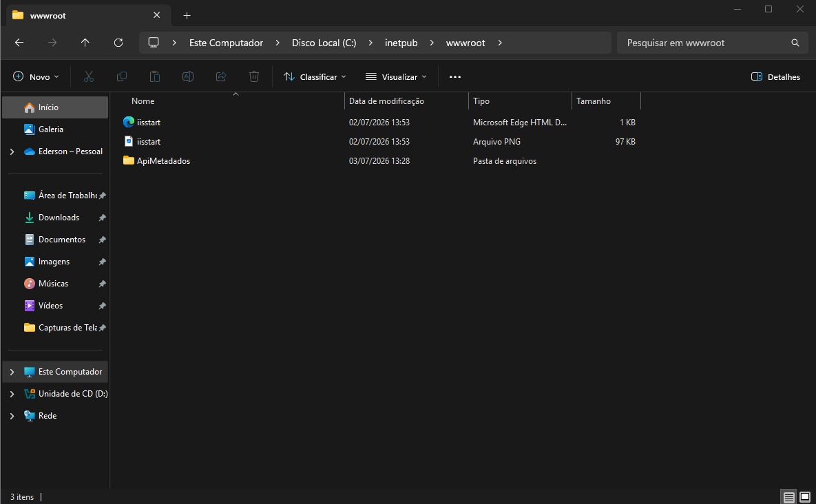Open the Classificar sort dropdown
This screenshot has width=816, height=504.
click(315, 77)
